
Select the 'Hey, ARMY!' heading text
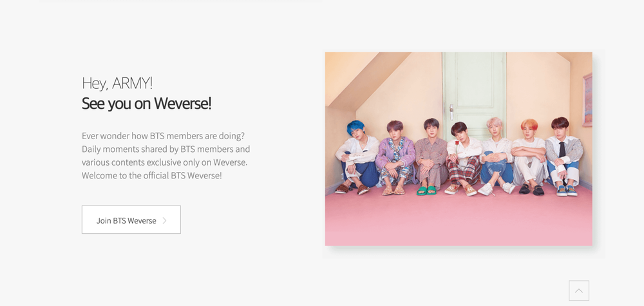click(117, 83)
